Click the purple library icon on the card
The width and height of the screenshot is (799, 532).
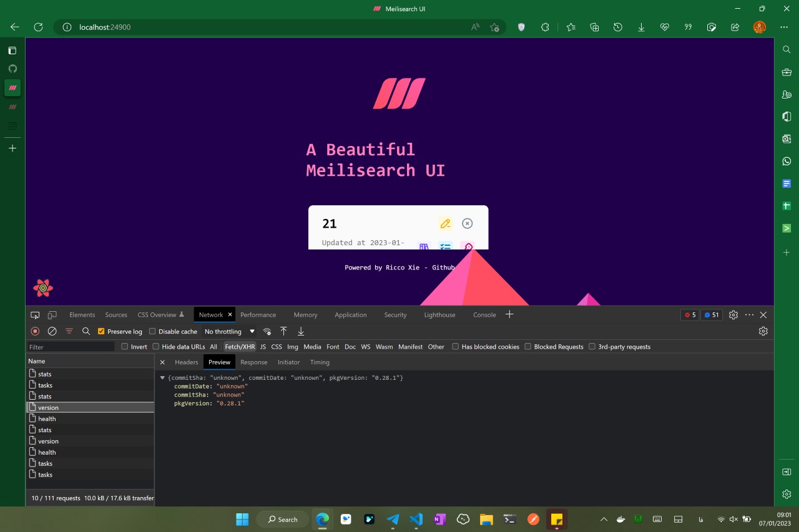(x=424, y=247)
